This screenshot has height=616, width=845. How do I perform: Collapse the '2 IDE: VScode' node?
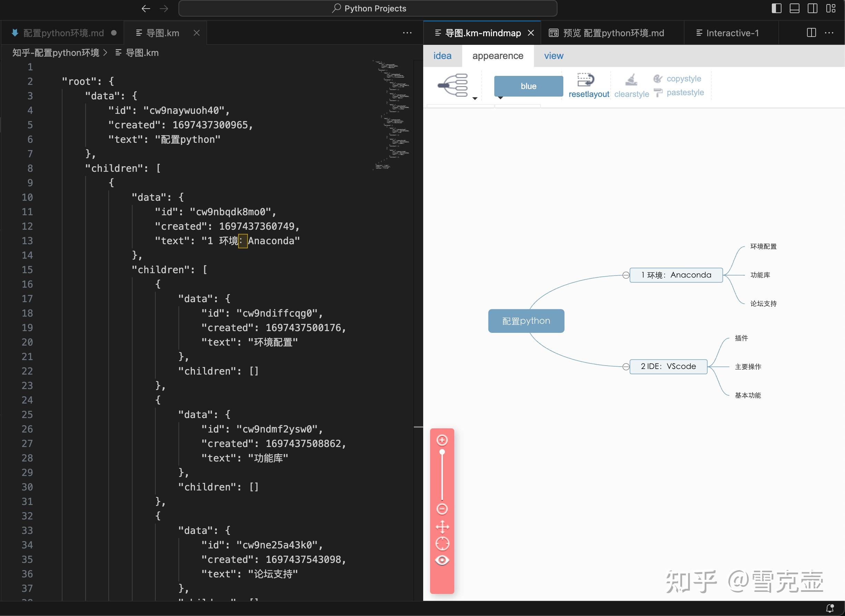point(625,367)
